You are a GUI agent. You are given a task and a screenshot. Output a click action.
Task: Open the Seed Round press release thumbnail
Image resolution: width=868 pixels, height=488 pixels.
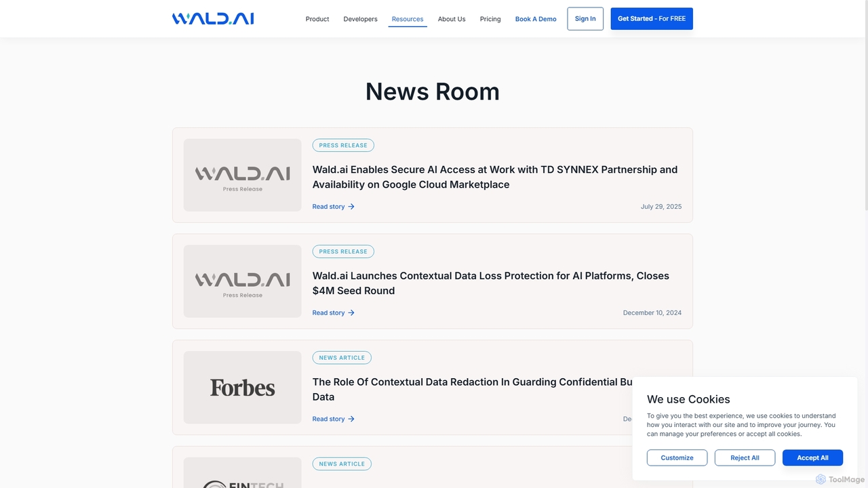(x=243, y=281)
